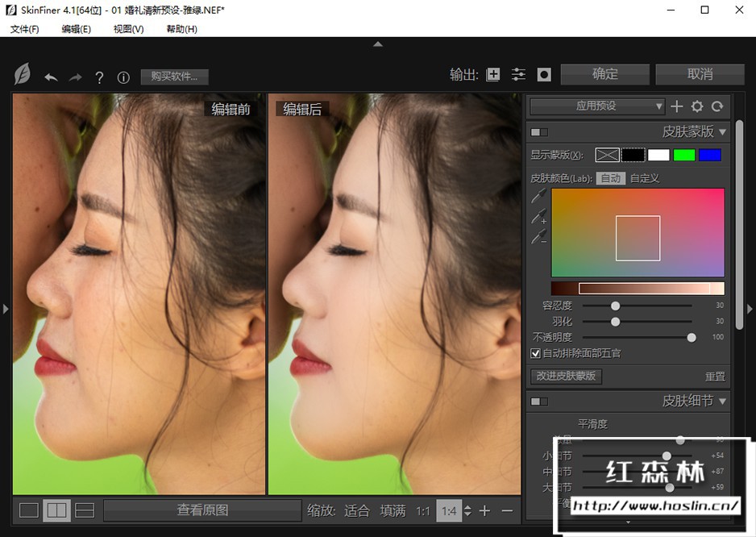Click the redo arrow icon
This screenshot has width=756, height=537.
[75, 77]
